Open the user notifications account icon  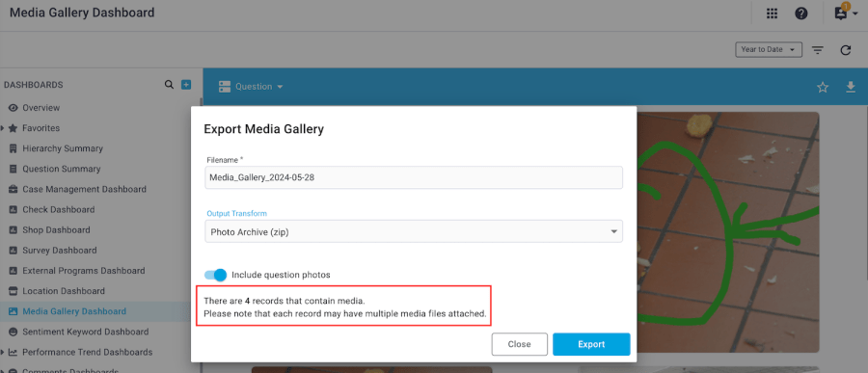pos(841,13)
